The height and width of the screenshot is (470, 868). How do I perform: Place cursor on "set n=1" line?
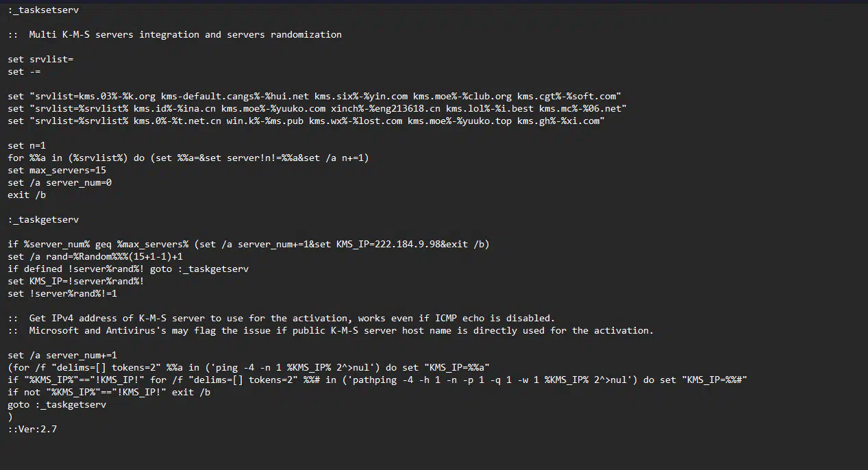tap(27, 145)
